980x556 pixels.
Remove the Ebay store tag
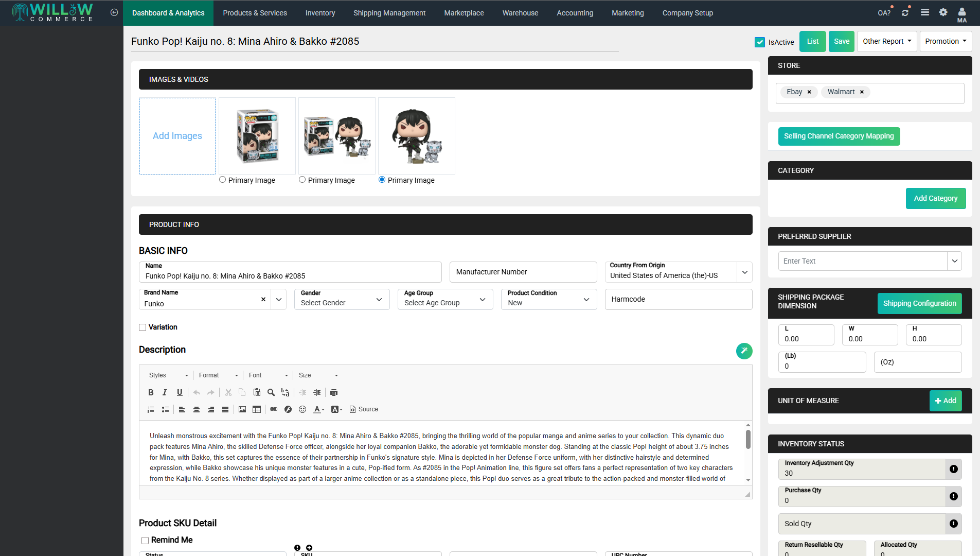pyautogui.click(x=809, y=92)
